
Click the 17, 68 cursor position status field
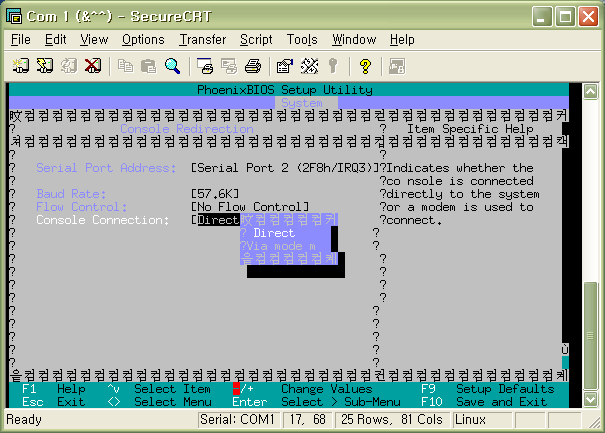pyautogui.click(x=308, y=419)
